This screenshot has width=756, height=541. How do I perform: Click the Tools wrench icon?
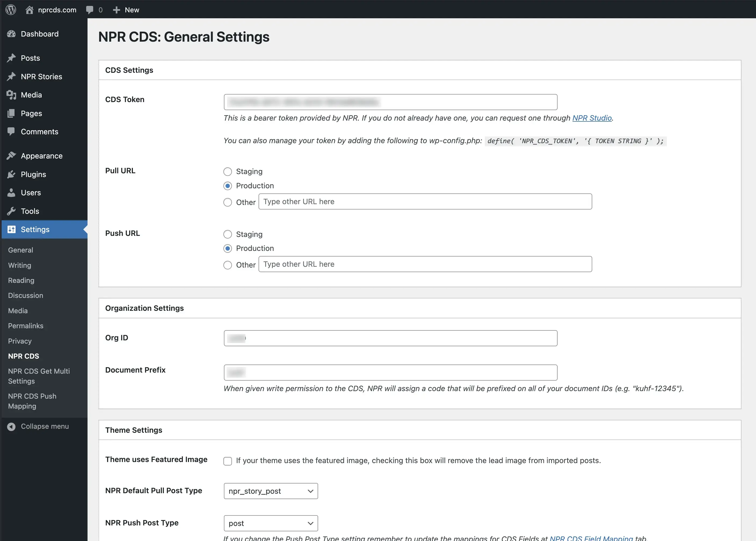click(11, 211)
